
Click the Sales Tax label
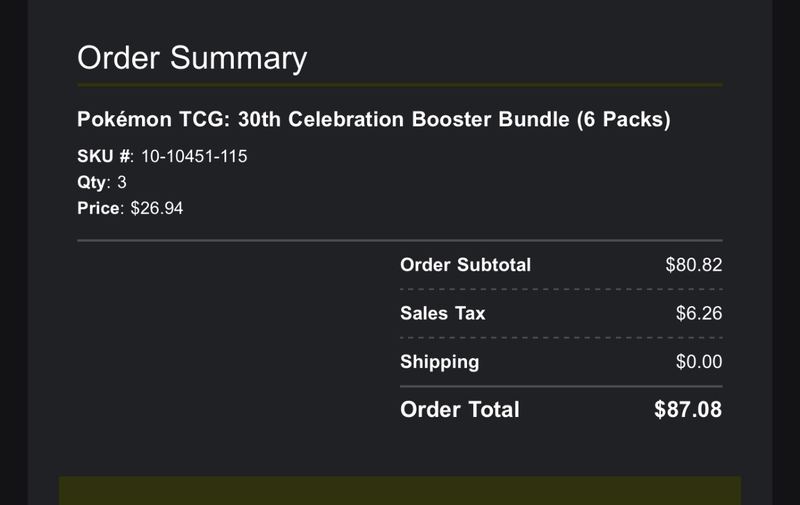pyautogui.click(x=442, y=313)
